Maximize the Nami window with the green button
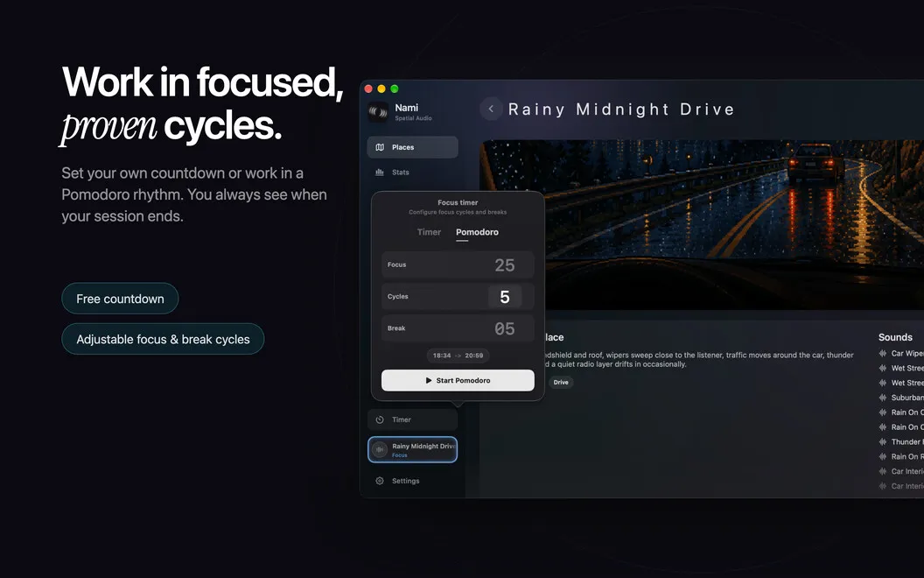 (x=395, y=89)
